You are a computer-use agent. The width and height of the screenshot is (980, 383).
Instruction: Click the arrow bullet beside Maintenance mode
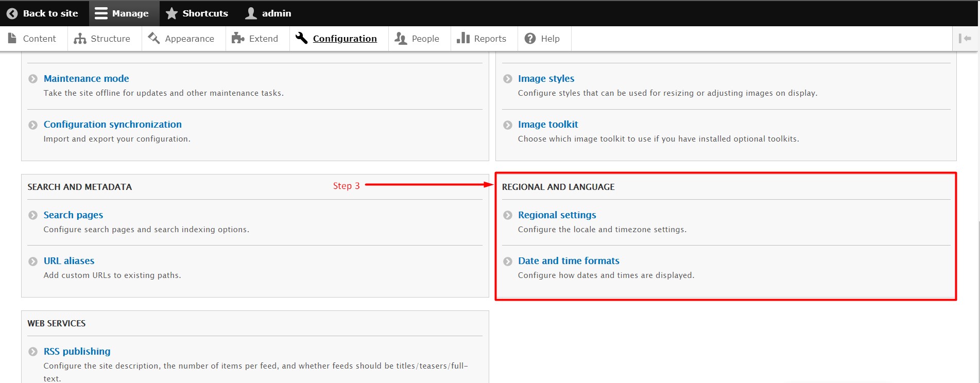[x=33, y=79]
